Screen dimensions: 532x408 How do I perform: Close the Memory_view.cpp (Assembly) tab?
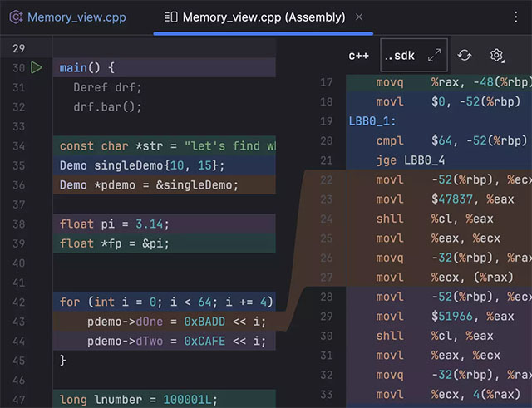pos(358,17)
